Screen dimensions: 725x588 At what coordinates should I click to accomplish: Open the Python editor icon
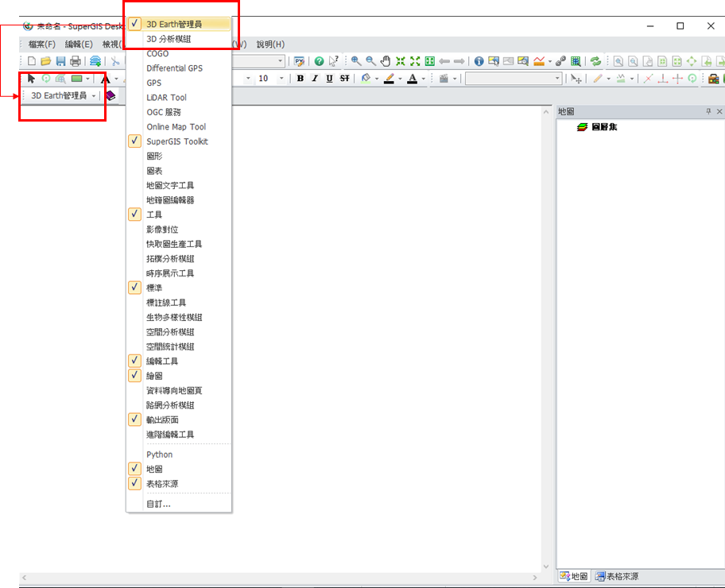pyautogui.click(x=299, y=61)
